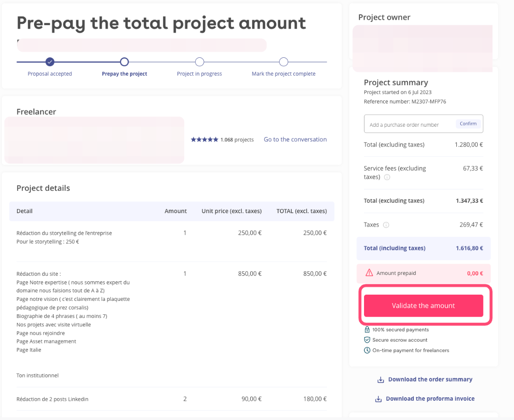Download the proforma invoice
Viewport: 514px width, 420px height.
click(430, 399)
